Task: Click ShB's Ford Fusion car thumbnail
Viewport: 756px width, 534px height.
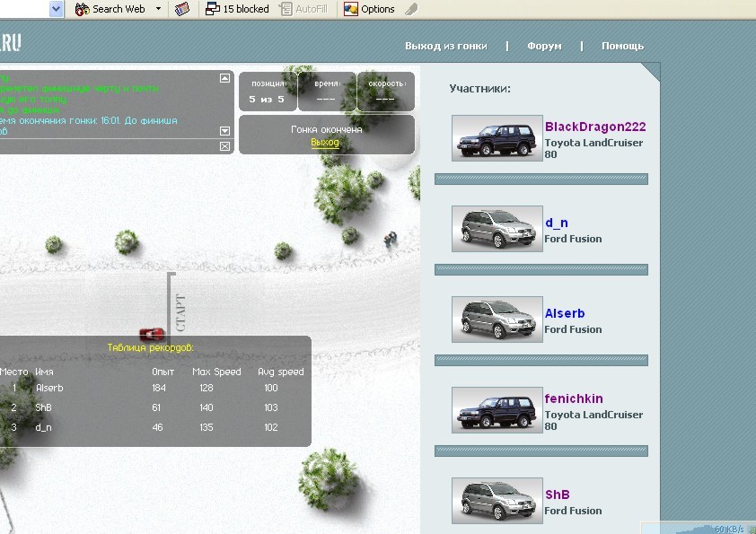Action: 497,500
